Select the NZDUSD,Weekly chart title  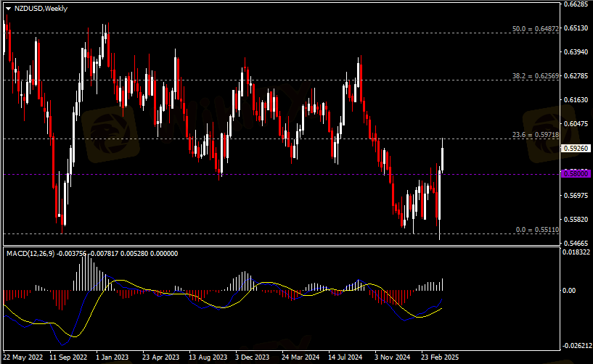(41, 8)
